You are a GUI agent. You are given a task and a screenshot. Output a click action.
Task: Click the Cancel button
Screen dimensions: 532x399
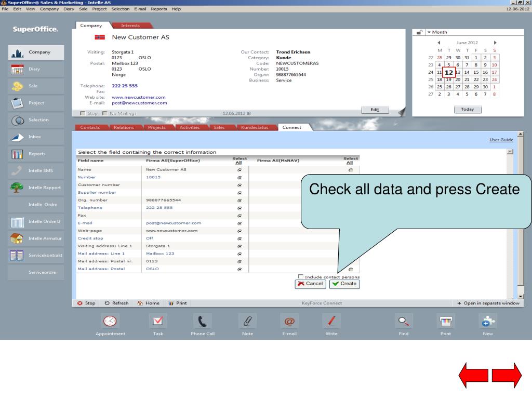311,284
